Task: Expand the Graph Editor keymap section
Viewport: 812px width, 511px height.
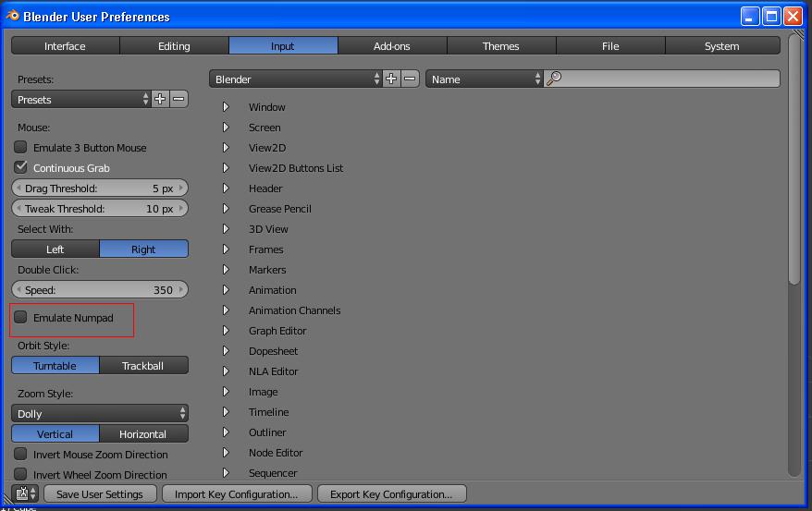Action: coord(226,330)
